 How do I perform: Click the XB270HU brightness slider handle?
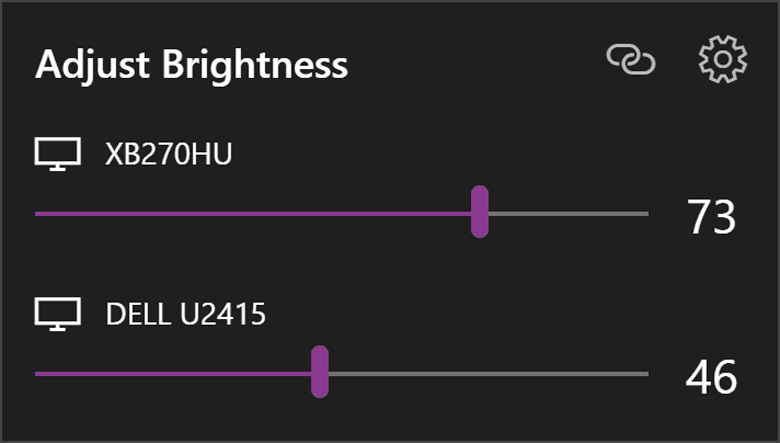pos(480,212)
